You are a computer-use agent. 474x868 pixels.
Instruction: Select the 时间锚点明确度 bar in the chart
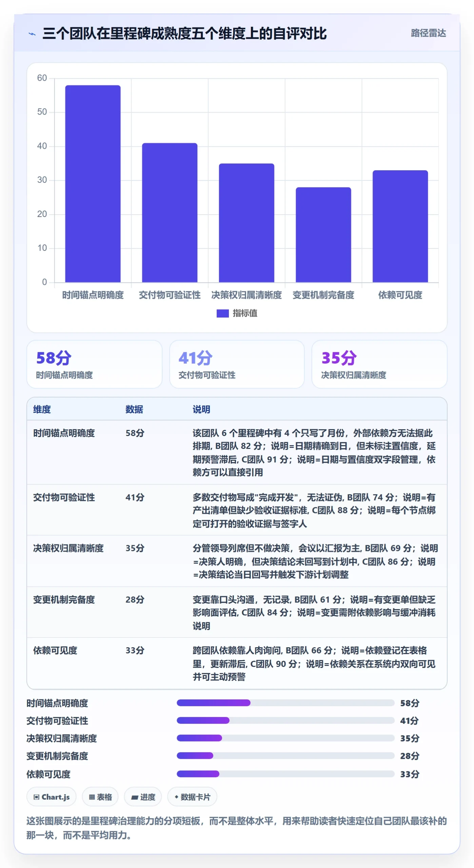coord(93,183)
